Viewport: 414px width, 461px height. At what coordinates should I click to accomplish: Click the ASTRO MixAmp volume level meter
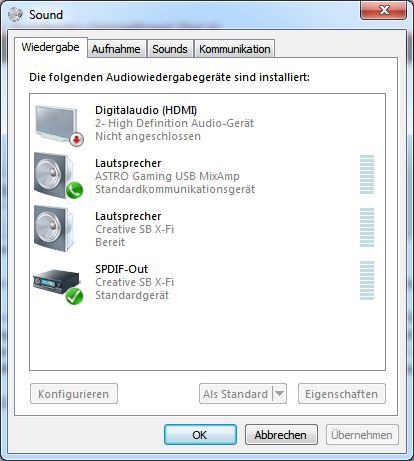point(367,174)
